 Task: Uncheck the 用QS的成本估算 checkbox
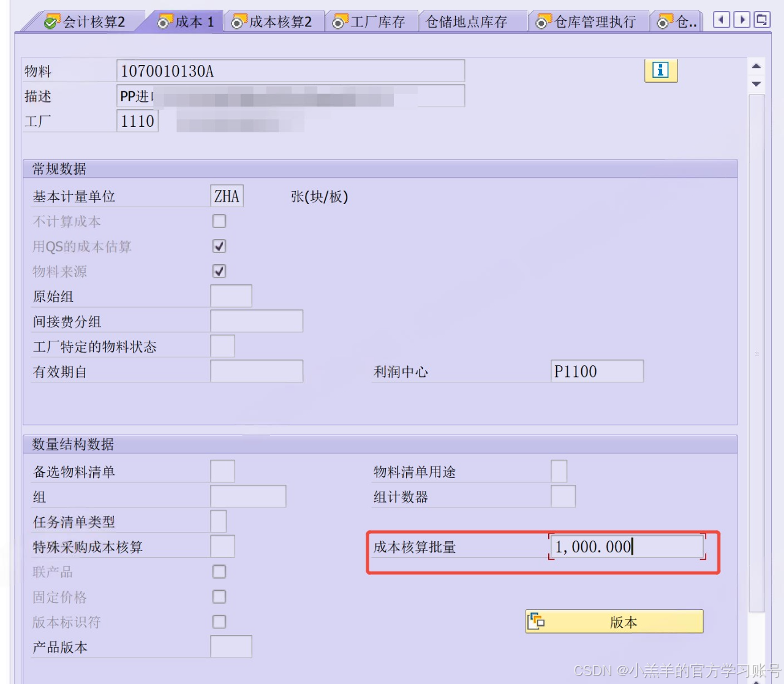coord(219,246)
